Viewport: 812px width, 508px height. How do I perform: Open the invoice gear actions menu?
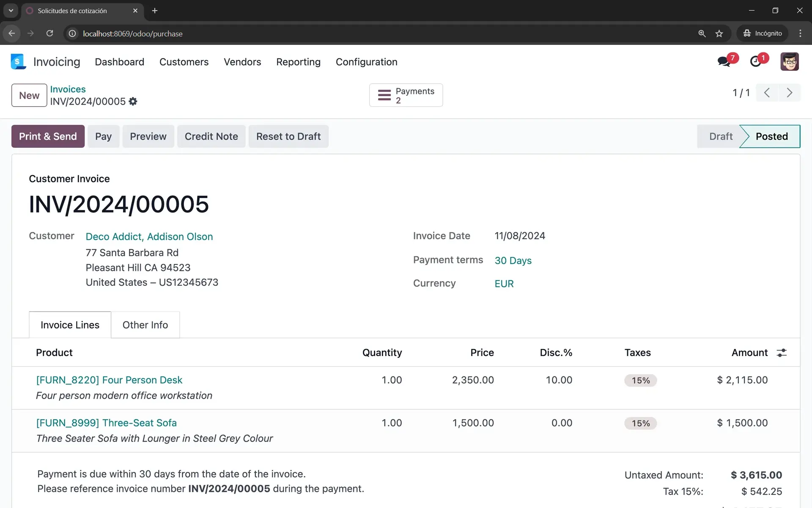(x=133, y=102)
